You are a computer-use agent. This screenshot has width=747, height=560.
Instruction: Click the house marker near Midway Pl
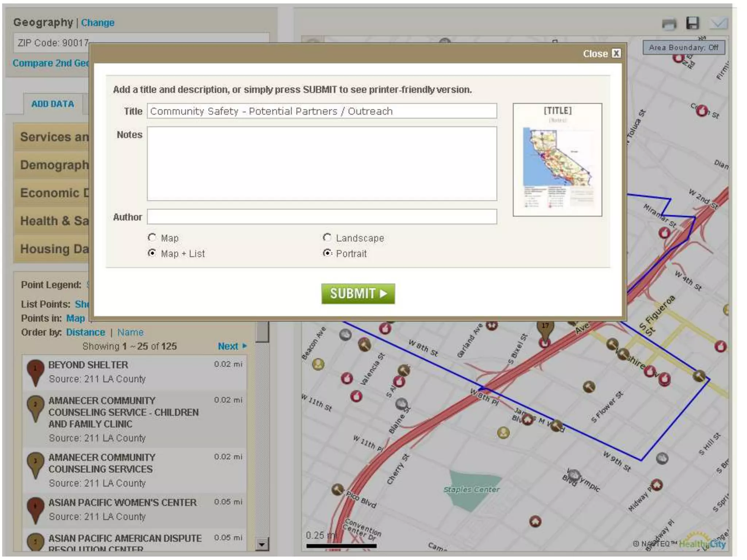(657, 485)
